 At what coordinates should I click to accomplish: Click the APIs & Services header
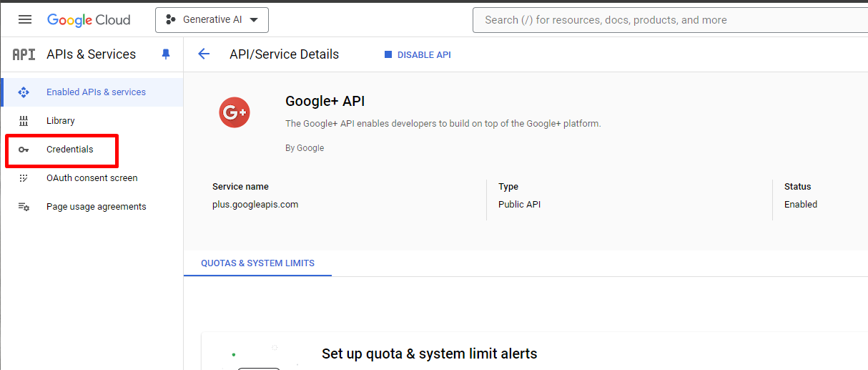click(x=91, y=54)
